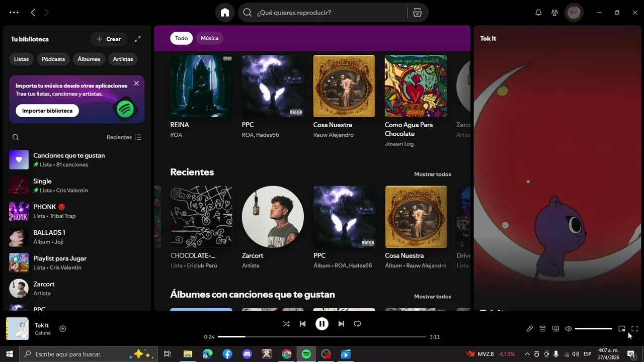Enter full screen player mode
The height and width of the screenshot is (362, 644).
(634, 329)
